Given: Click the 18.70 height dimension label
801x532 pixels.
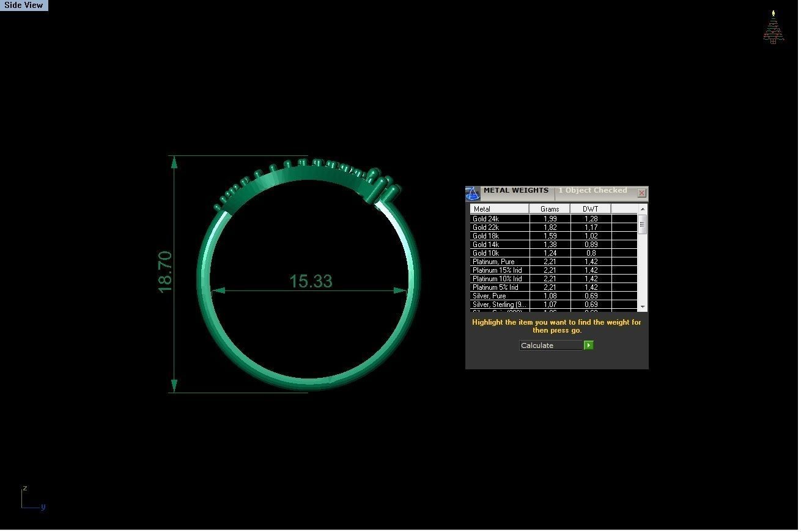Looking at the screenshot, I should 165,272.
